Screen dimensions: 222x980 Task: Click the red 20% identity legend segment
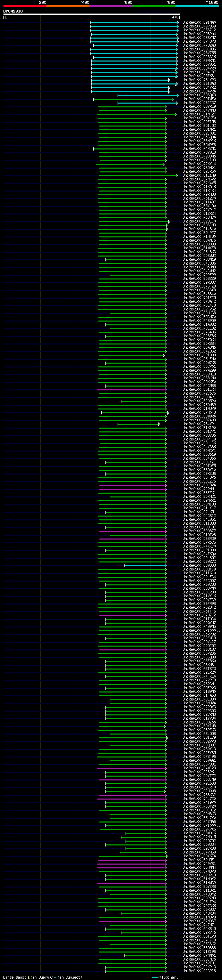[x=25, y=6]
